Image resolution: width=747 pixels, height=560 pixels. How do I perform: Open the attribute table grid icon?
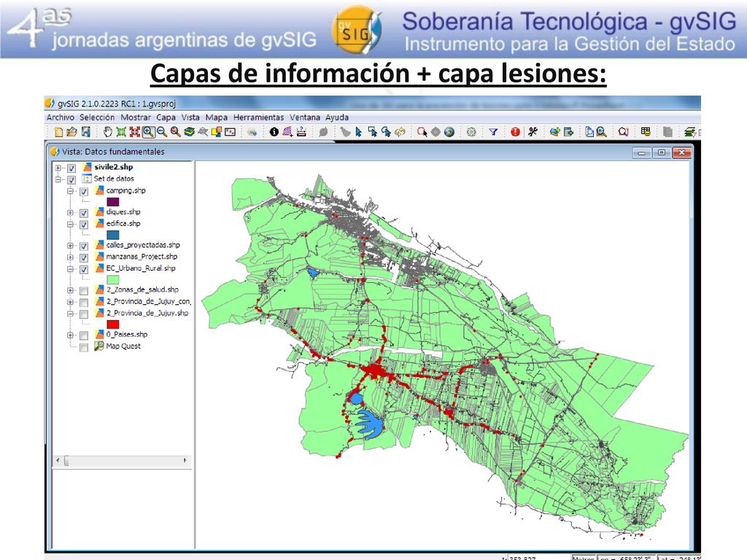(x=646, y=132)
